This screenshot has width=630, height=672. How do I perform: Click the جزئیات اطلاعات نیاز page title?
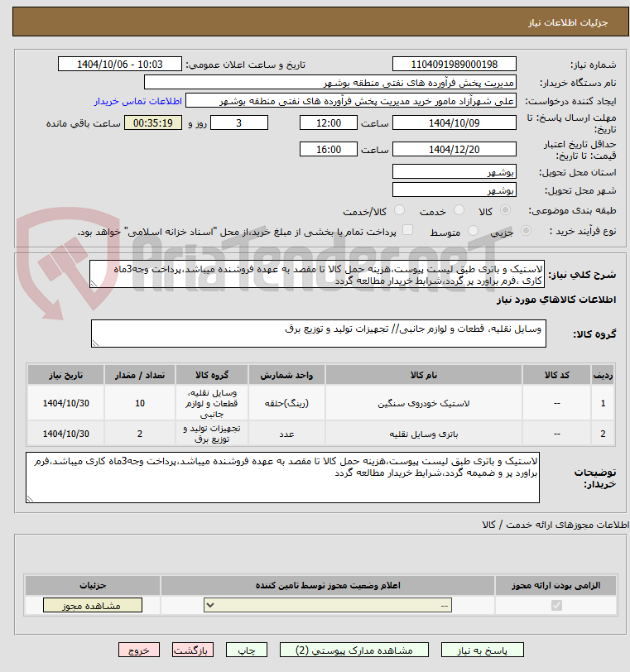[568, 22]
